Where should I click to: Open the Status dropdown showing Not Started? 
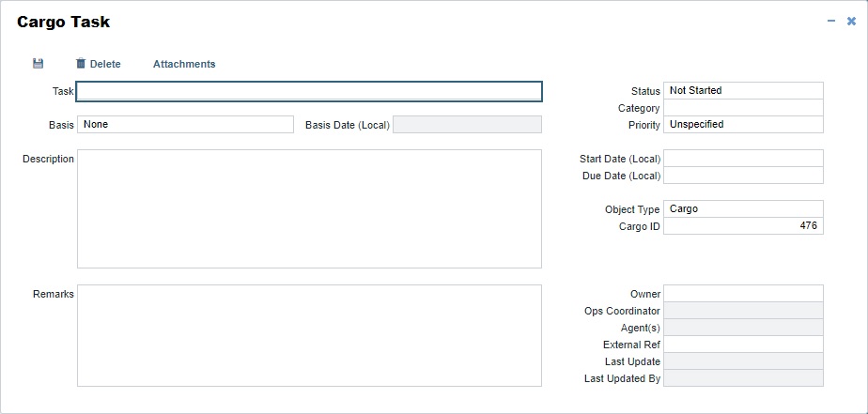pos(742,91)
